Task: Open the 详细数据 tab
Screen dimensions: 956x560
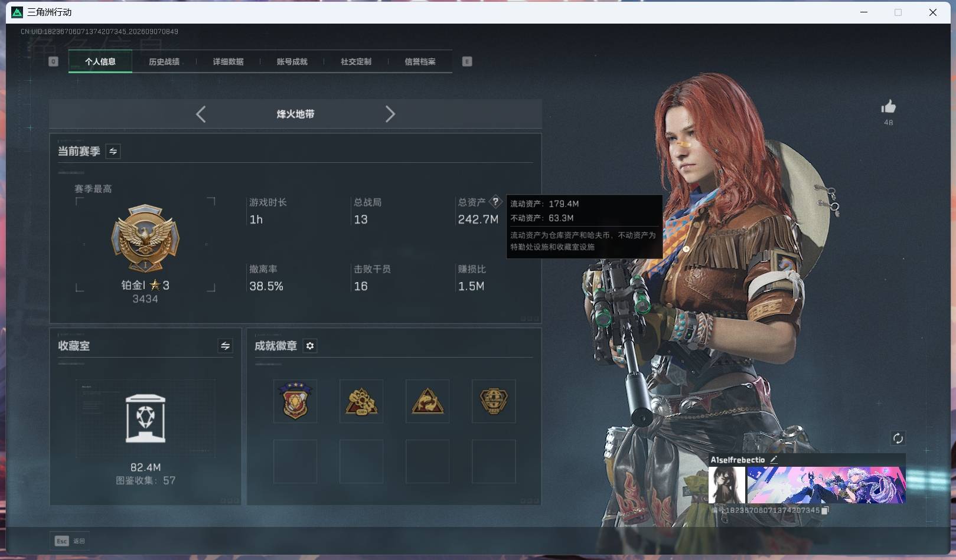Action: (x=228, y=61)
